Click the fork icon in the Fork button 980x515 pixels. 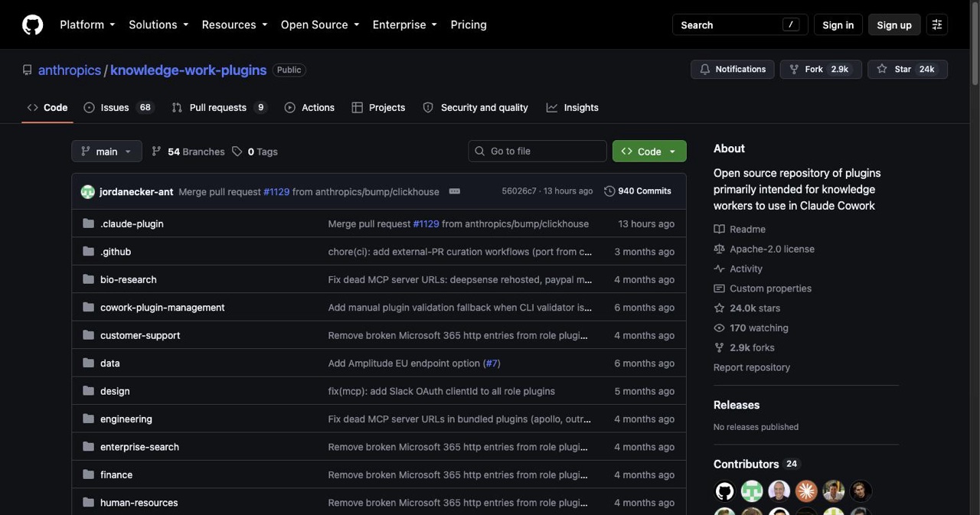[794, 69]
